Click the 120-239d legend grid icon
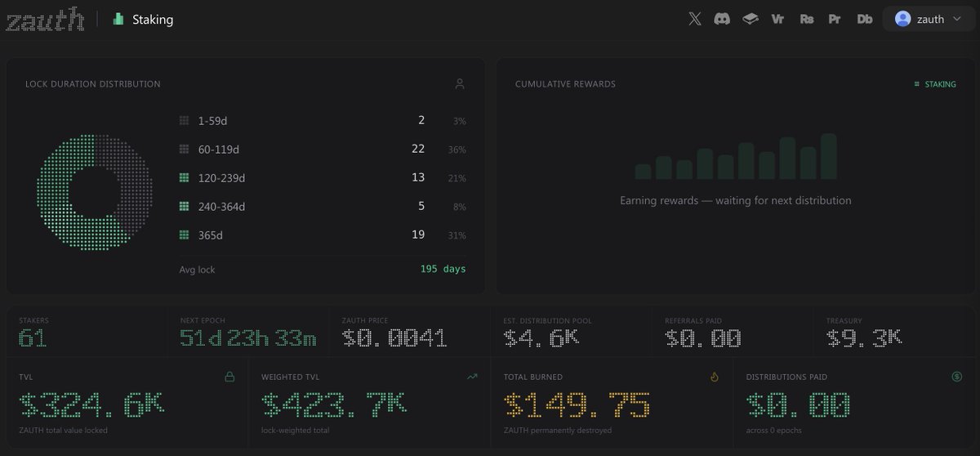This screenshot has width=980, height=456. (x=184, y=178)
